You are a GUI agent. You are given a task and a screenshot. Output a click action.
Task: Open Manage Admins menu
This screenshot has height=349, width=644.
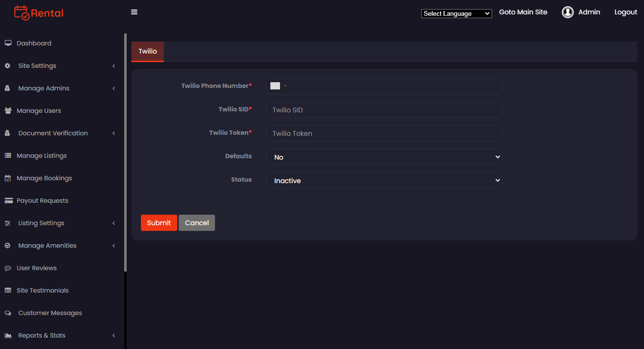(43, 88)
